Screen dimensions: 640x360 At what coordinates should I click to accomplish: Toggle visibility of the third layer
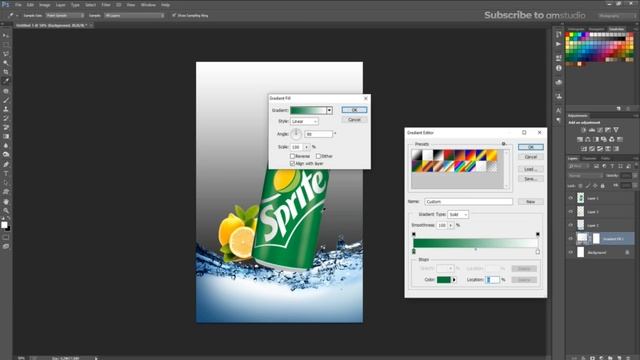[571, 225]
